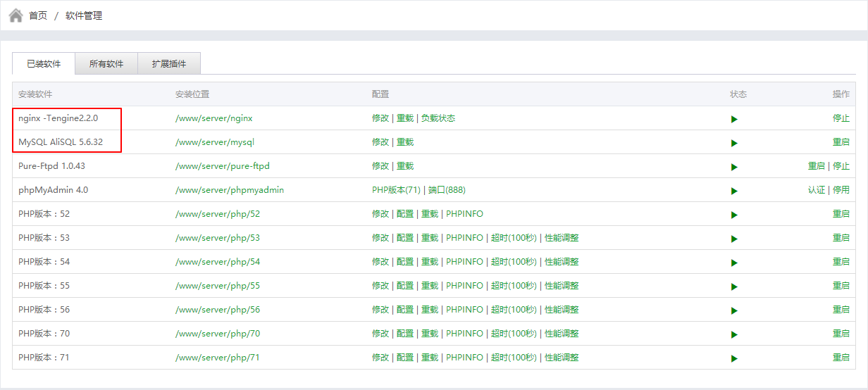Open 负载状态 for nginx
Image resolution: width=868 pixels, height=390 pixels.
click(x=438, y=118)
